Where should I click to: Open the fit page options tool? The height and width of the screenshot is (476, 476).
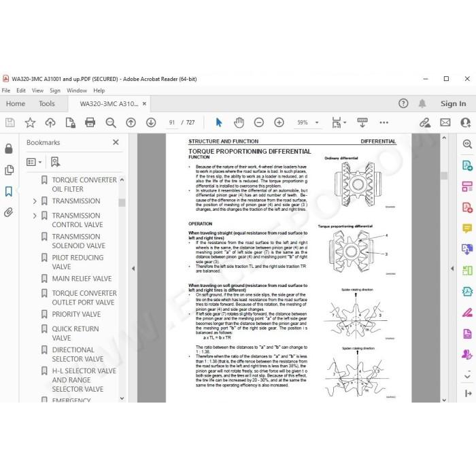click(337, 122)
